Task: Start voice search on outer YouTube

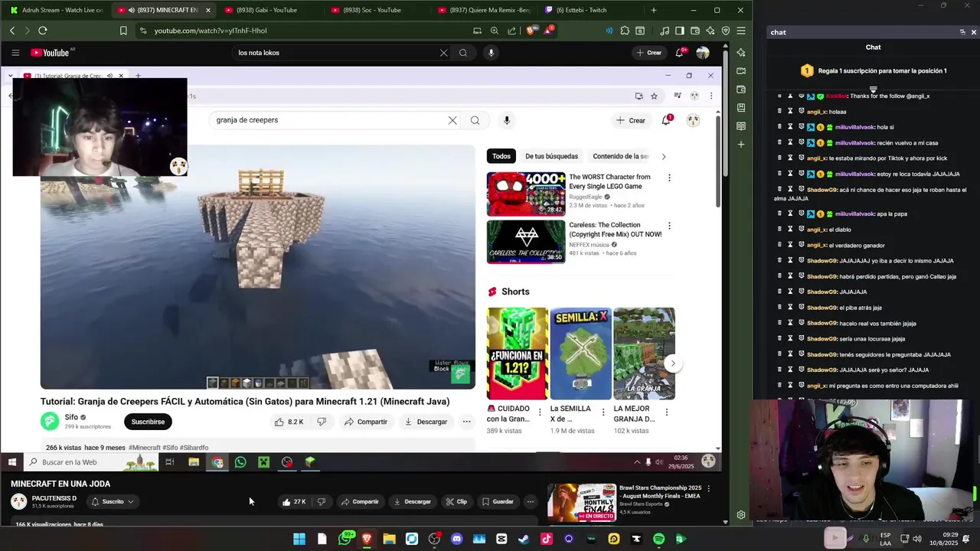Action: pos(491,53)
